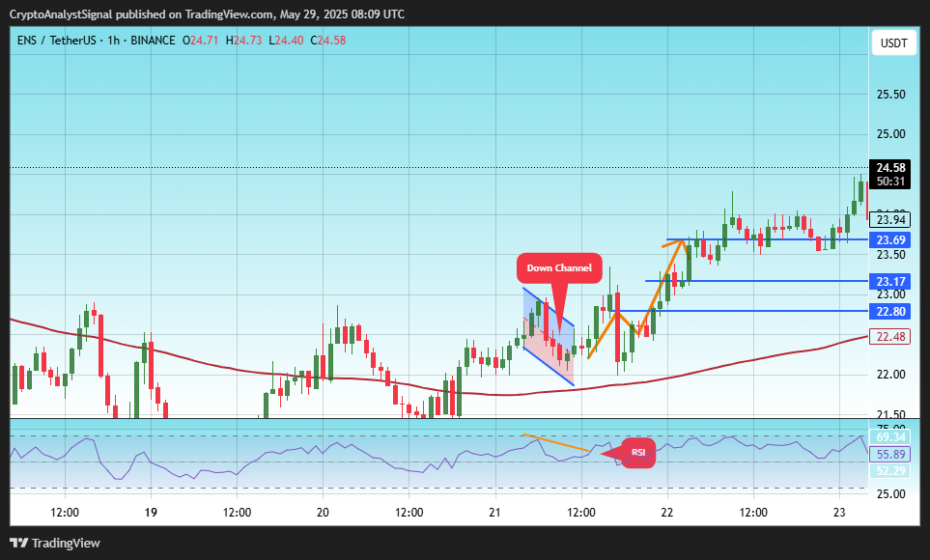Click date 22 on the time axis

pos(666,513)
